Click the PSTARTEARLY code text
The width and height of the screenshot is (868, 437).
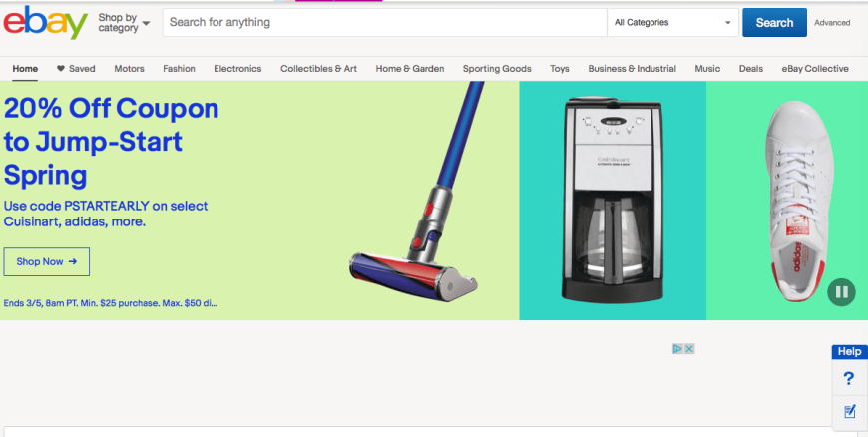click(107, 206)
